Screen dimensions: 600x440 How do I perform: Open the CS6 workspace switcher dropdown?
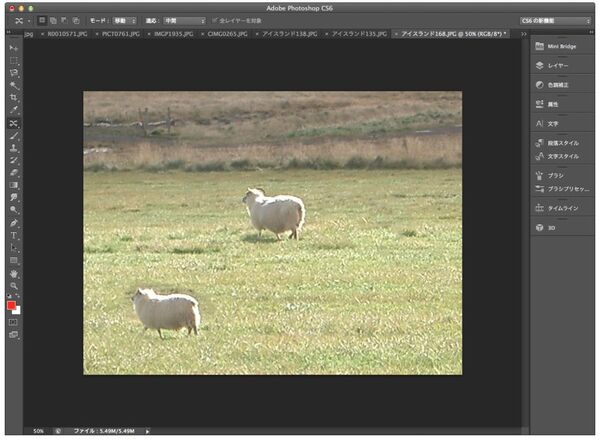pyautogui.click(x=555, y=21)
